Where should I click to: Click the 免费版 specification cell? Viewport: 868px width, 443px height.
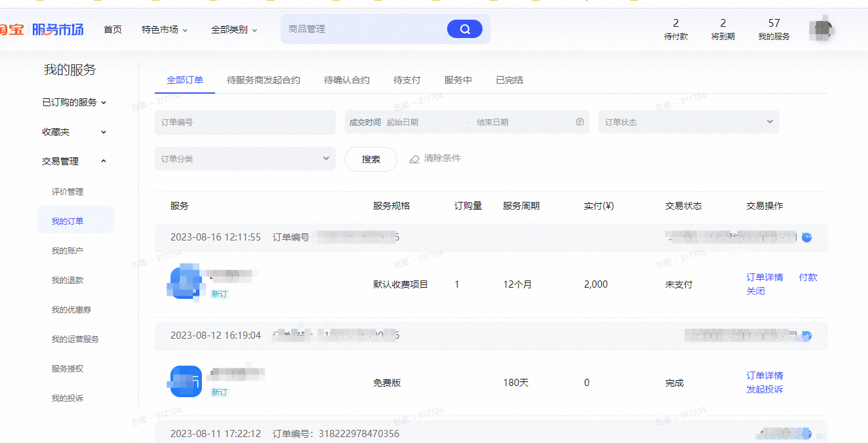pyautogui.click(x=387, y=383)
